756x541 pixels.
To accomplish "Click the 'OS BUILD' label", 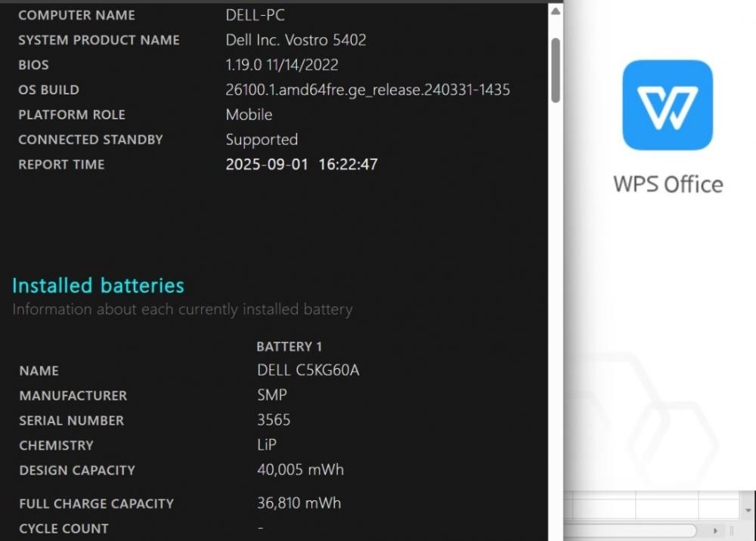I will [48, 90].
